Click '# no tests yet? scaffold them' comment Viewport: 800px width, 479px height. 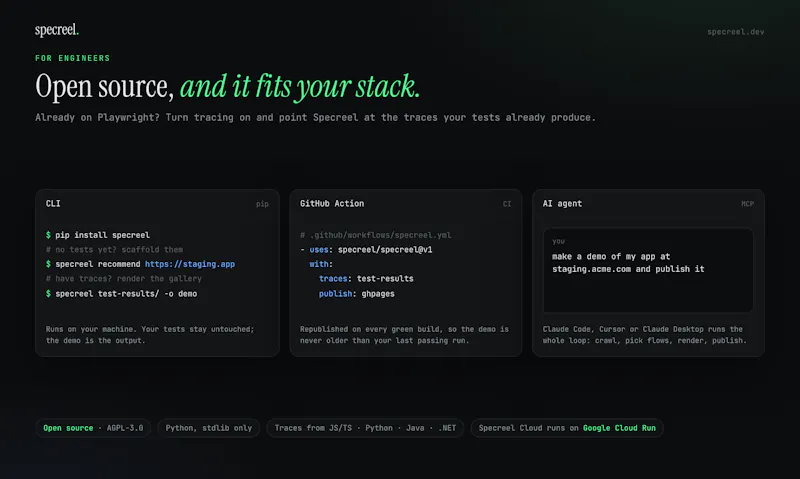coord(114,249)
